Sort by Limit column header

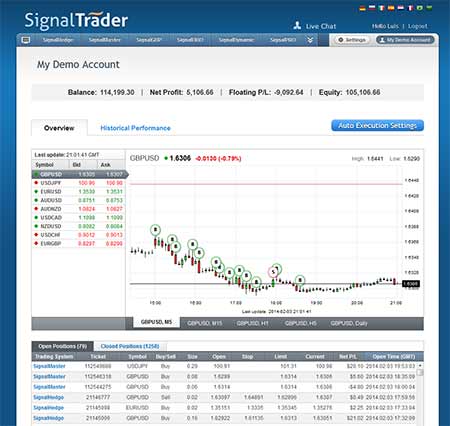click(x=281, y=357)
